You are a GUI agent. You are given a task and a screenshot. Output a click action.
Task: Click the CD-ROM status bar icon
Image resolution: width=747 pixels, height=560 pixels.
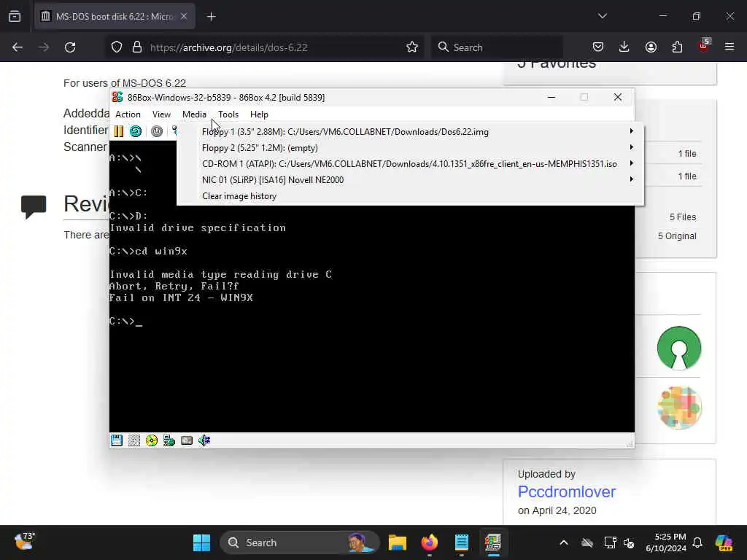coord(152,440)
